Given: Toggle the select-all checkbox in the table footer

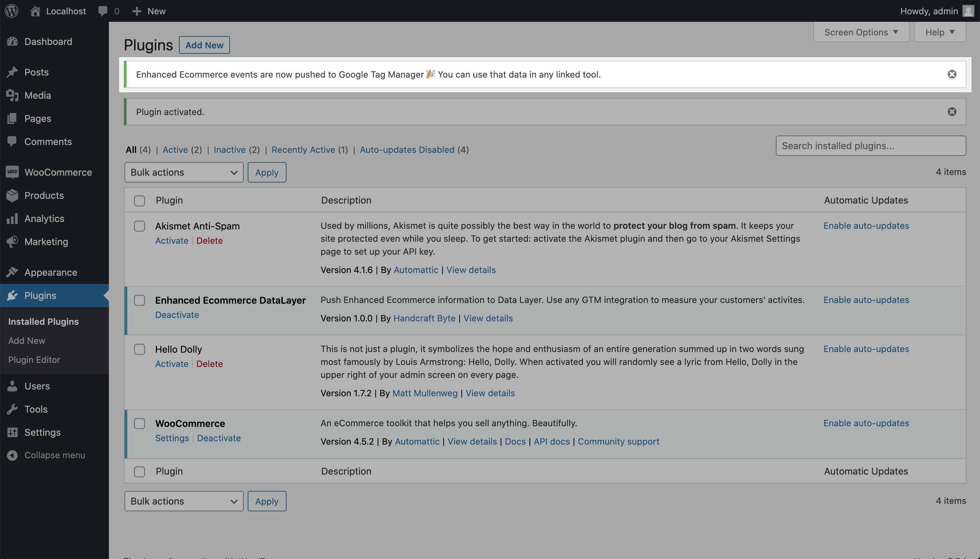Looking at the screenshot, I should tap(139, 472).
